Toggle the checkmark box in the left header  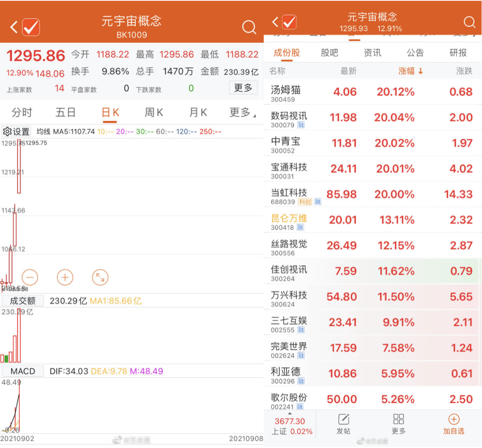31,27
